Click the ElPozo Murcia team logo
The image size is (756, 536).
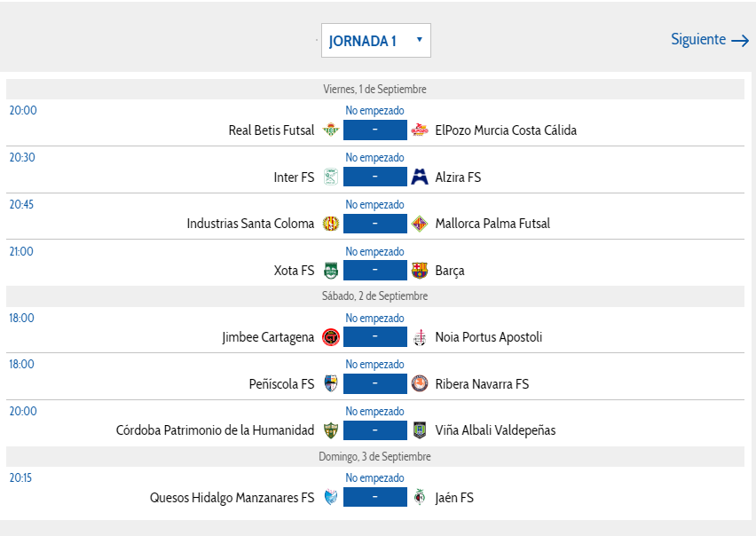pos(420,130)
